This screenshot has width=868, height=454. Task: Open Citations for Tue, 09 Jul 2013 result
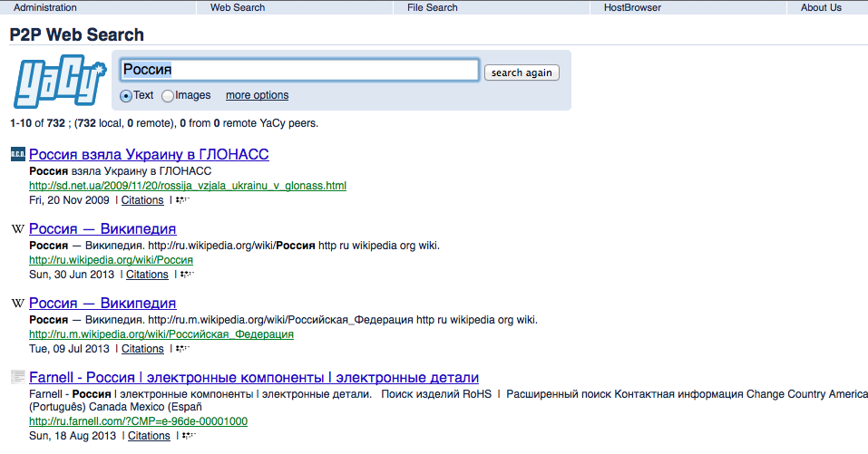point(142,348)
